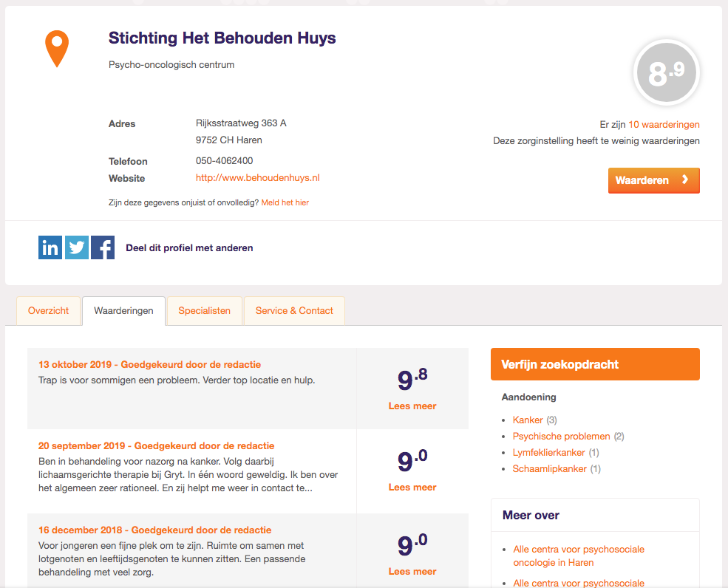
Task: Click the 9.8 review score
Action: 412,379
